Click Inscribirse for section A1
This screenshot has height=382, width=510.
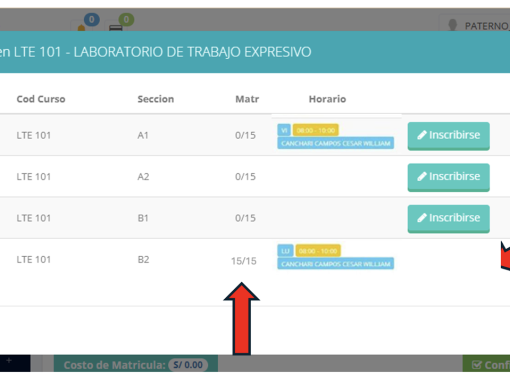[x=448, y=136]
